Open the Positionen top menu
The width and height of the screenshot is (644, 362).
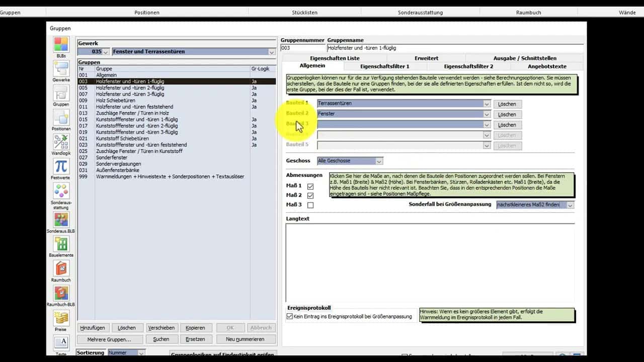click(147, 12)
